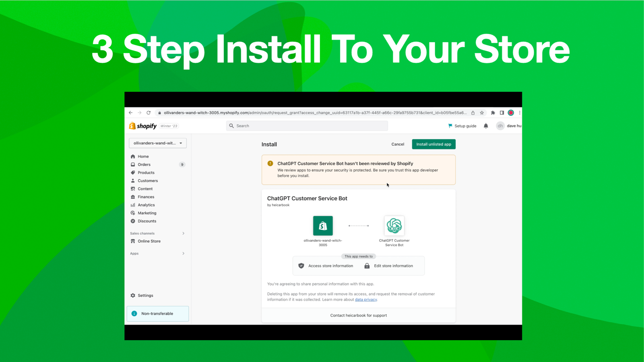
Task: Open the Setup guide
Action: coord(462,126)
